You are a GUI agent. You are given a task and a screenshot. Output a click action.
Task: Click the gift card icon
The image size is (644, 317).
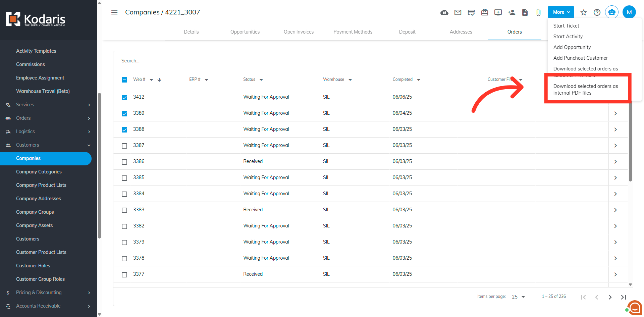tap(485, 12)
